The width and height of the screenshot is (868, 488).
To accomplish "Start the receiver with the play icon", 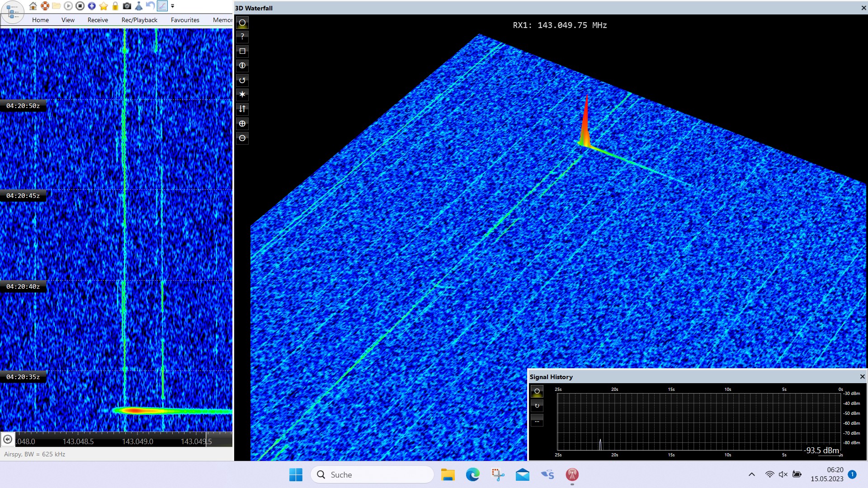I will pyautogui.click(x=68, y=6).
